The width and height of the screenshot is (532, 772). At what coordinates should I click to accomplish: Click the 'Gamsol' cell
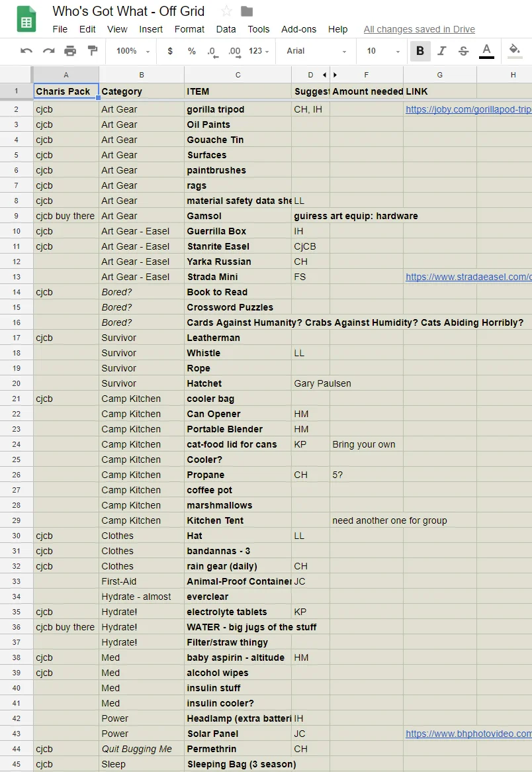238,216
